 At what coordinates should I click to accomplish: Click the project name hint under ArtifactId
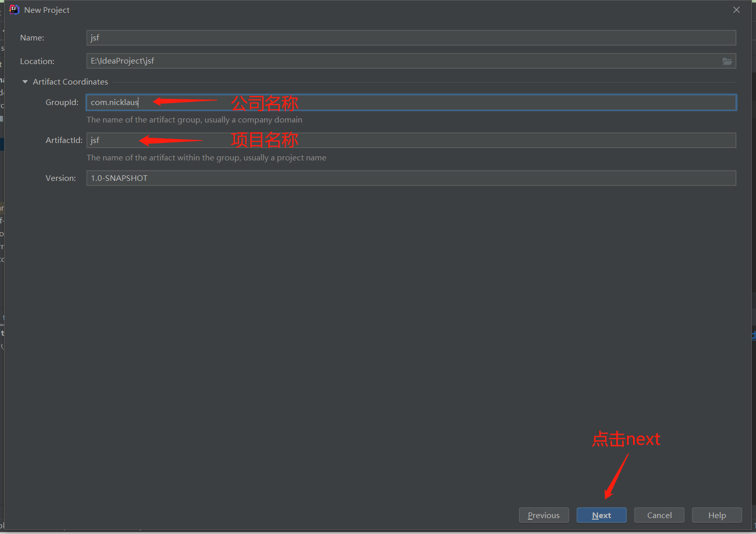[x=207, y=157]
